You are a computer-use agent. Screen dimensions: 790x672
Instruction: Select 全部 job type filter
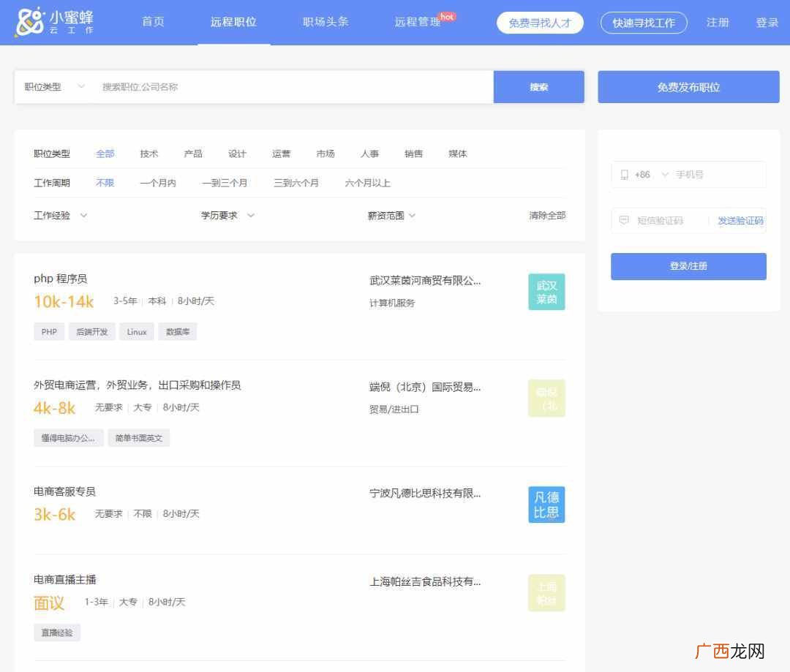click(105, 154)
